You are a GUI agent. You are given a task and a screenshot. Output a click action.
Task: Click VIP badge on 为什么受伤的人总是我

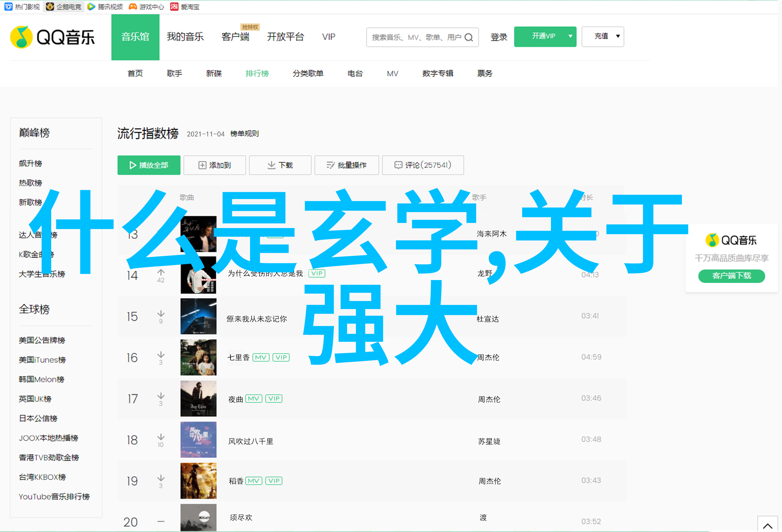pos(317,273)
